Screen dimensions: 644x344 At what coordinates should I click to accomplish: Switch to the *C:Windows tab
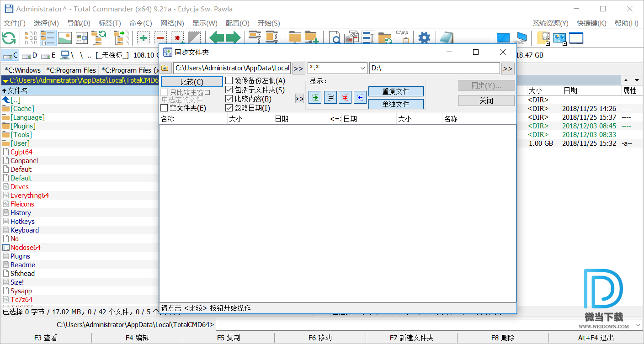pyautogui.click(x=22, y=70)
